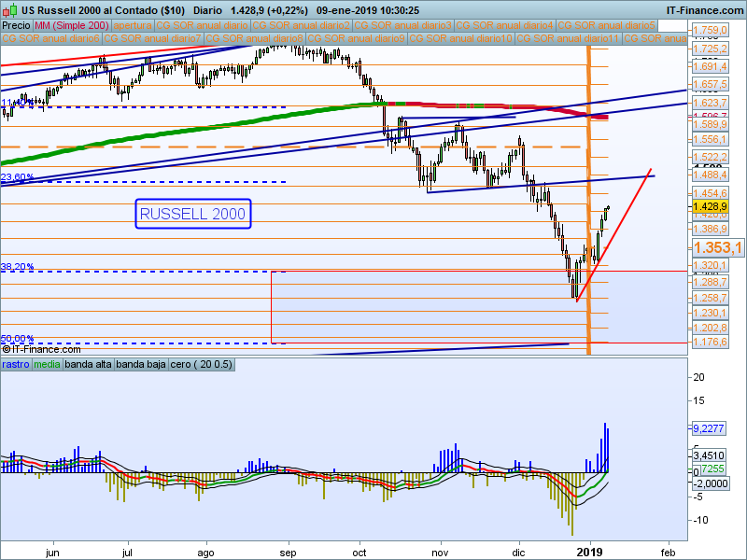Click the 1.176,6 price level label

click(x=710, y=342)
